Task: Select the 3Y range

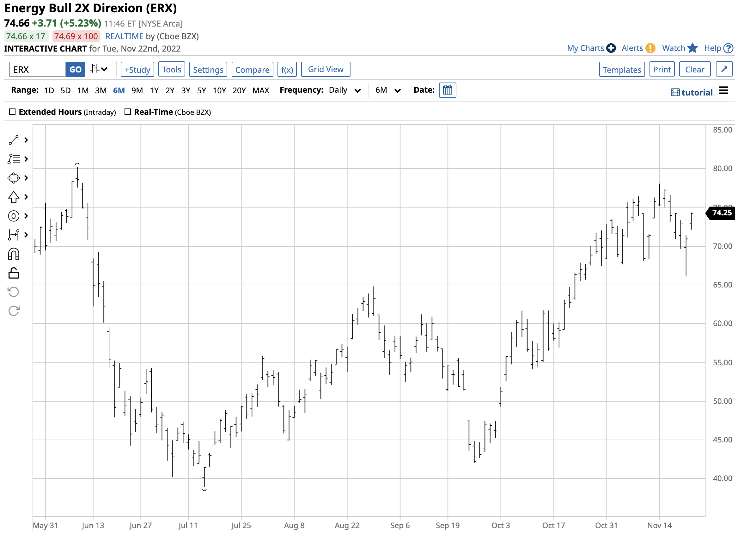Action: point(186,90)
